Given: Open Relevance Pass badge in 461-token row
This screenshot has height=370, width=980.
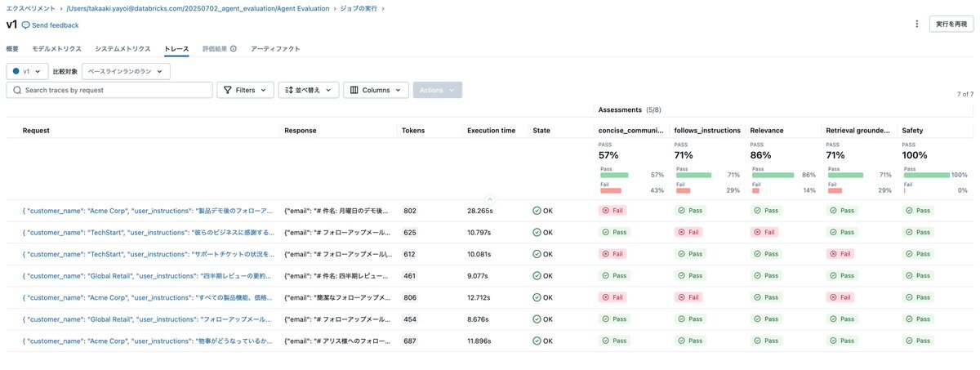Looking at the screenshot, I should tap(766, 275).
